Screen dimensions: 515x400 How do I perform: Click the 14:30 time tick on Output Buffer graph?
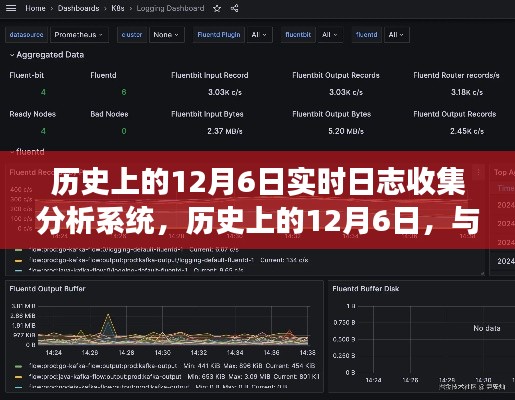[162, 353]
